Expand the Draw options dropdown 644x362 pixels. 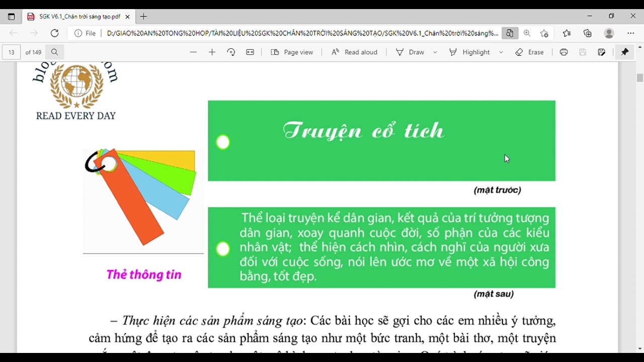[435, 52]
